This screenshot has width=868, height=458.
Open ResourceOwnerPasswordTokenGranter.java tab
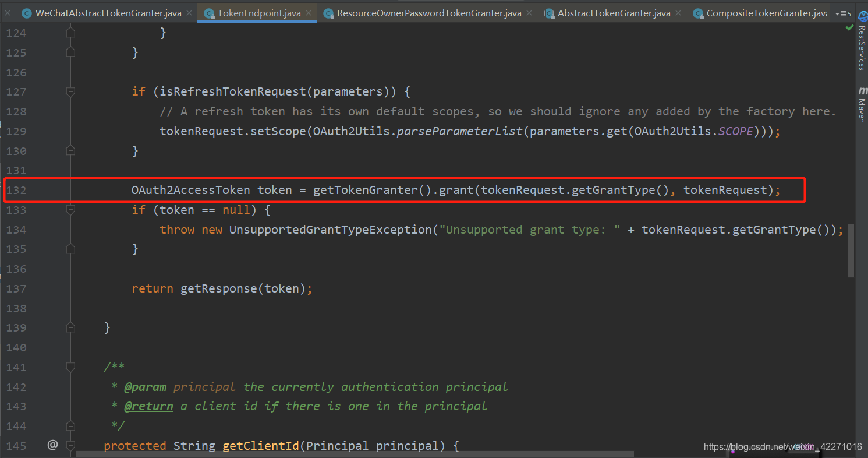tap(429, 13)
